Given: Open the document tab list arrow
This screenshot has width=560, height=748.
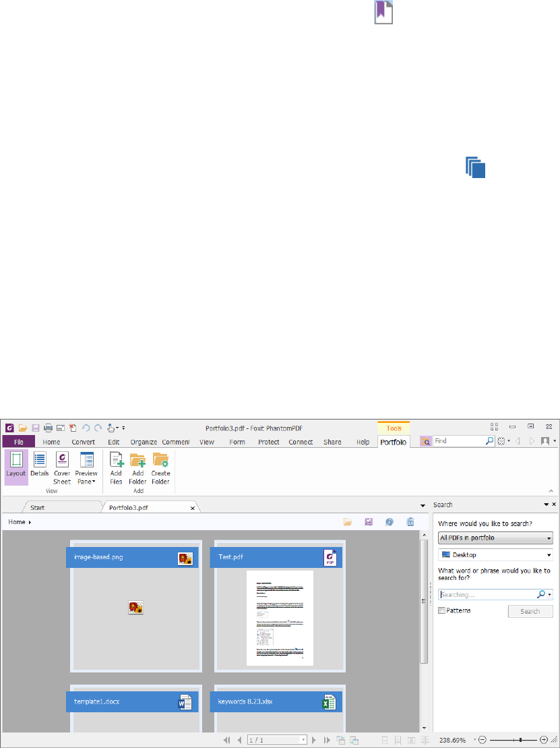Looking at the screenshot, I should click(x=423, y=506).
